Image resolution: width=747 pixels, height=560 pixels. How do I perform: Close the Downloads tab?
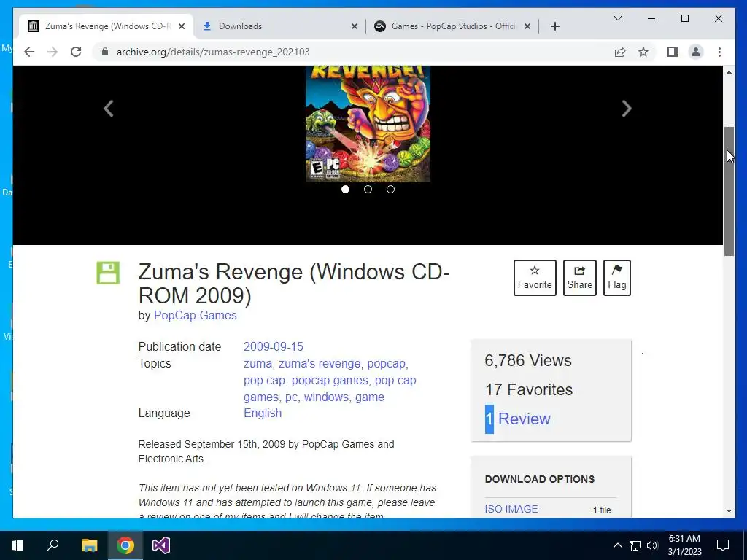(355, 26)
